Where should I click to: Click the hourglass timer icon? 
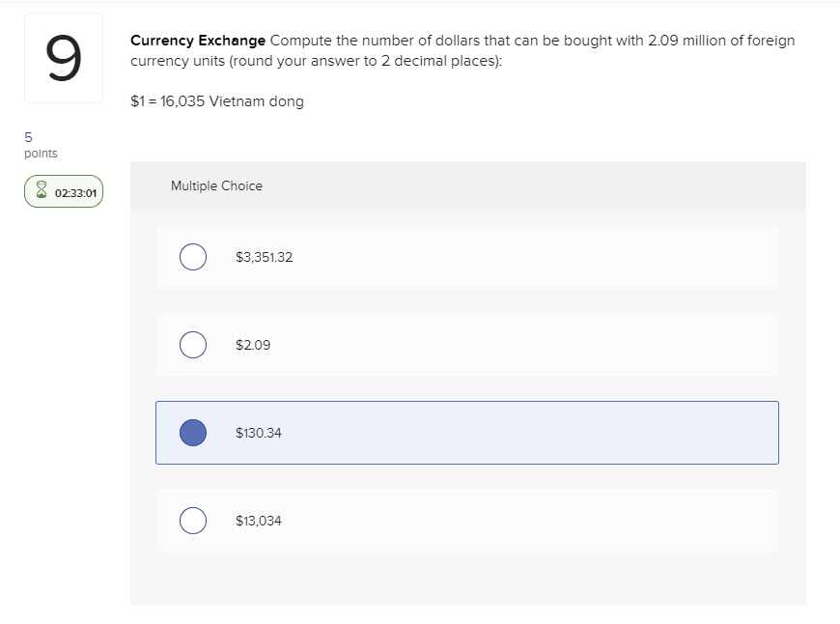[x=41, y=192]
